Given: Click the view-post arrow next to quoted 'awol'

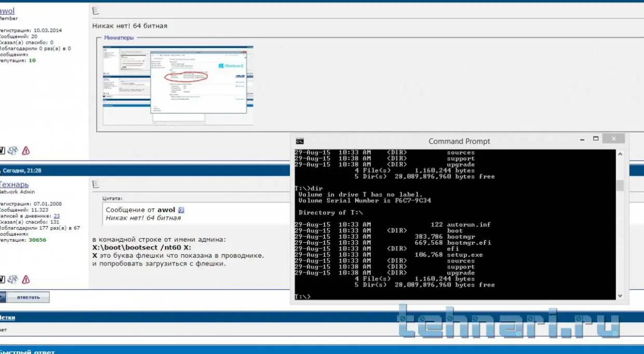Looking at the screenshot, I should pos(181,210).
